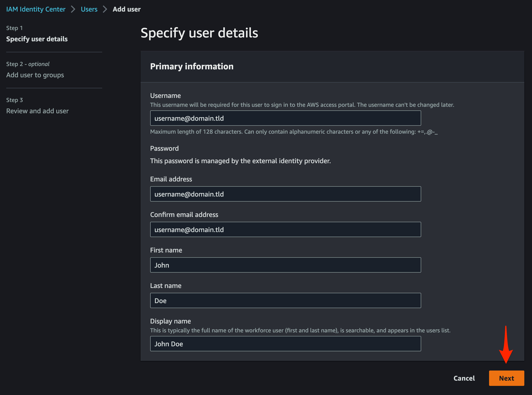The image size is (532, 395).
Task: Click the Password label
Action: pyautogui.click(x=164, y=148)
